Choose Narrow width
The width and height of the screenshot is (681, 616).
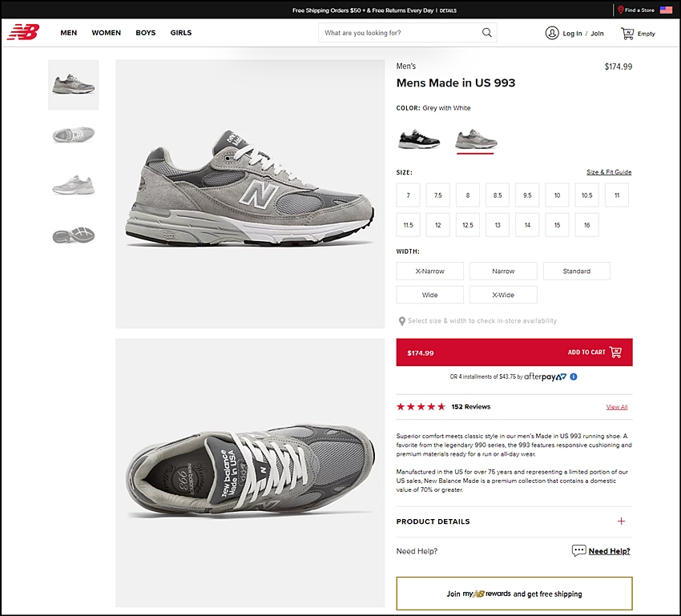pyautogui.click(x=503, y=271)
